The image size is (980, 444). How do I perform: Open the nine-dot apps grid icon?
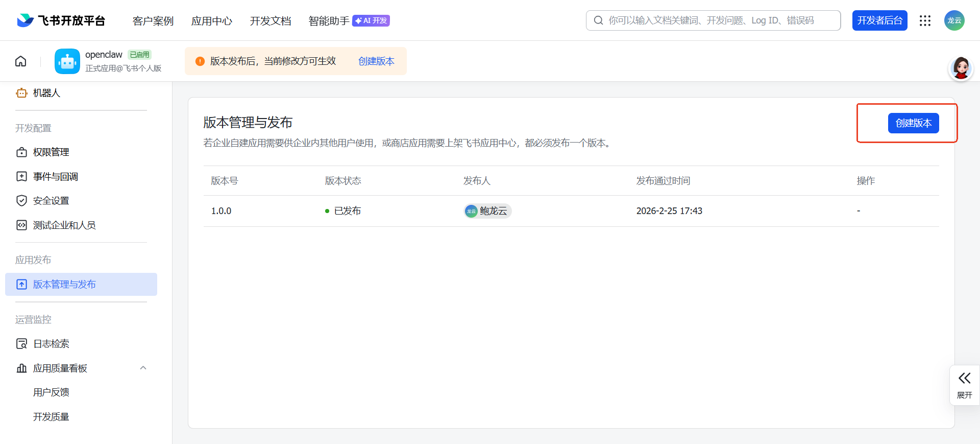point(925,20)
